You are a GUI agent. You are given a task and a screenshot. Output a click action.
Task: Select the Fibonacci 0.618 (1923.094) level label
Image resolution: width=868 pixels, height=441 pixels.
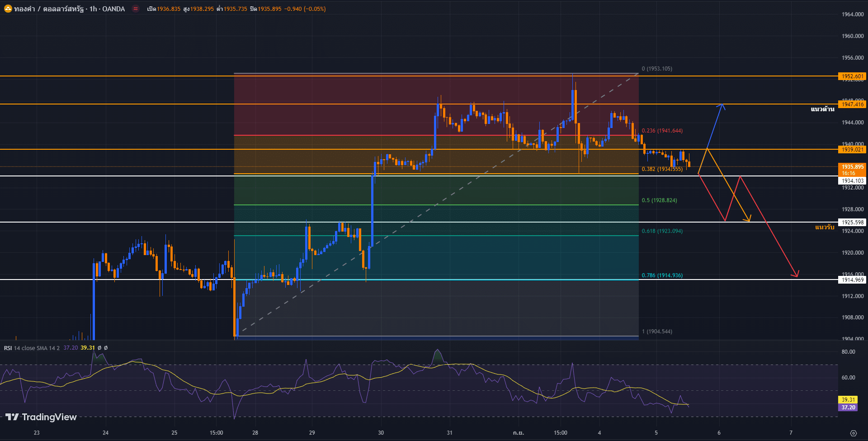tap(662, 231)
